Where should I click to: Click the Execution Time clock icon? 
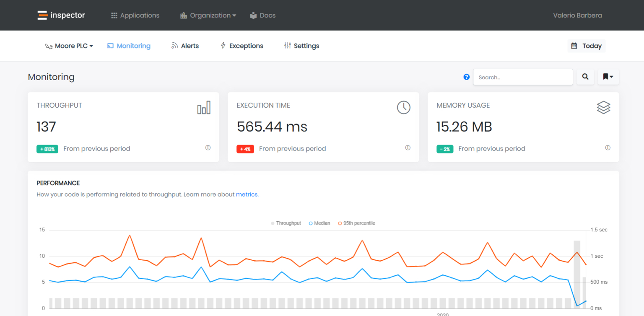pos(403,107)
